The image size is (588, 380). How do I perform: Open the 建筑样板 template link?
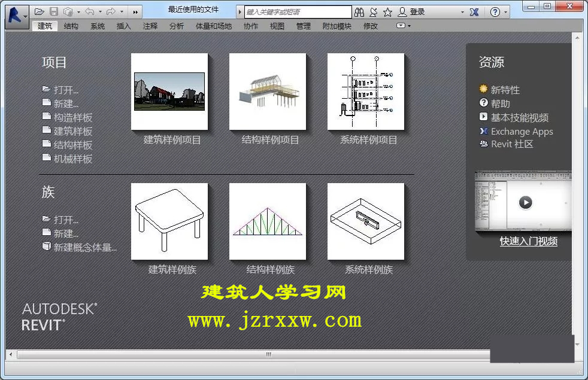tap(68, 131)
